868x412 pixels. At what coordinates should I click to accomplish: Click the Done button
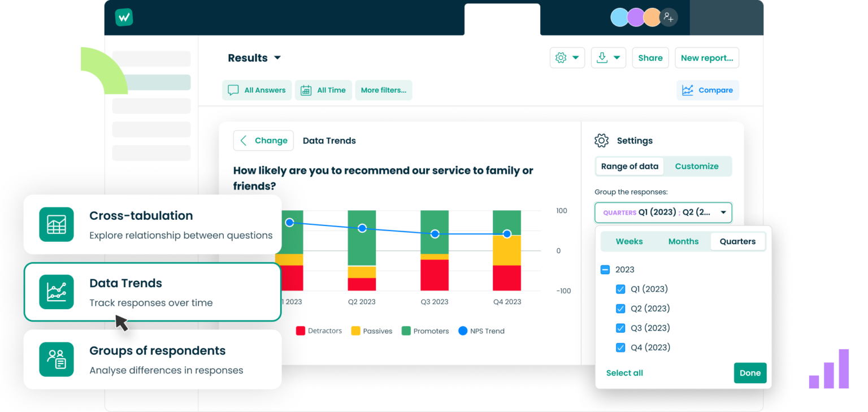pyautogui.click(x=750, y=373)
